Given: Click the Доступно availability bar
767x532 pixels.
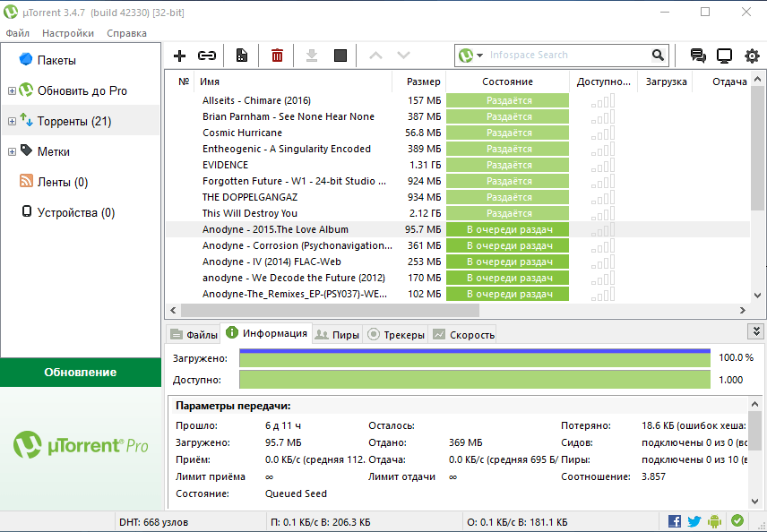Looking at the screenshot, I should point(475,380).
